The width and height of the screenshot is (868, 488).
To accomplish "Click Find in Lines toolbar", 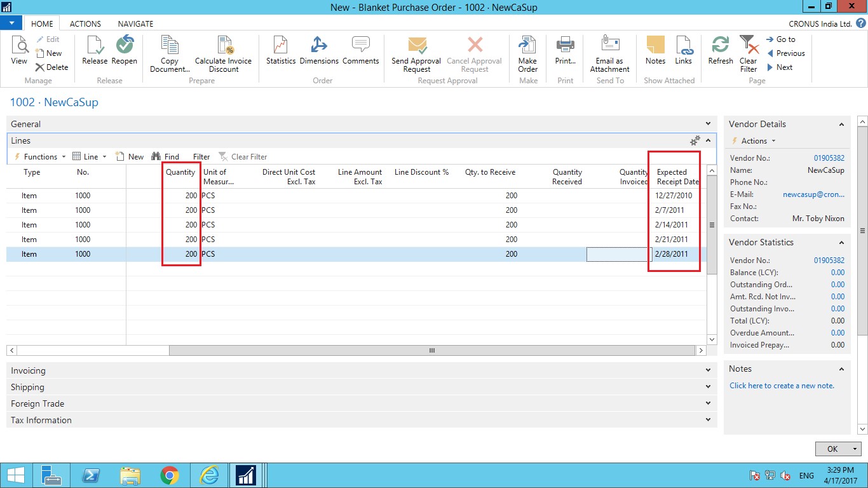I will (x=165, y=156).
